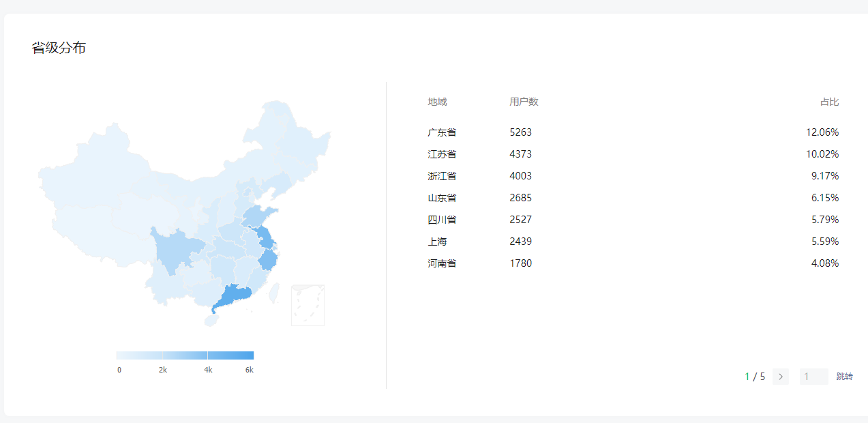Image resolution: width=868 pixels, height=423 pixels.
Task: Click percentage 6.15%
Action: (825, 198)
